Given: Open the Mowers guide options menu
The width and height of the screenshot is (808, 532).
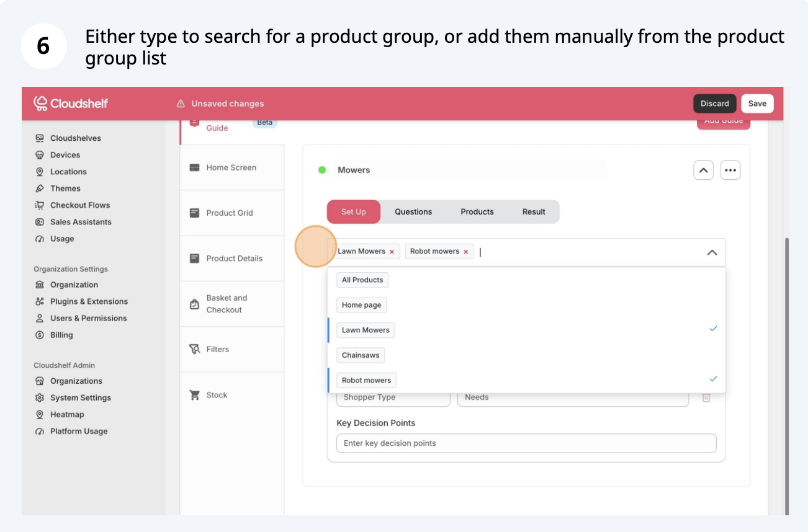Looking at the screenshot, I should coord(730,170).
